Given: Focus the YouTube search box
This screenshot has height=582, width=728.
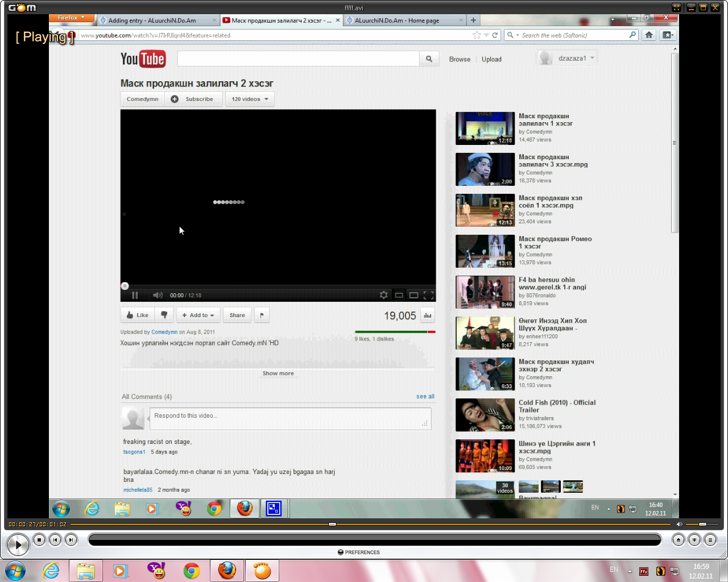Looking at the screenshot, I should point(298,59).
